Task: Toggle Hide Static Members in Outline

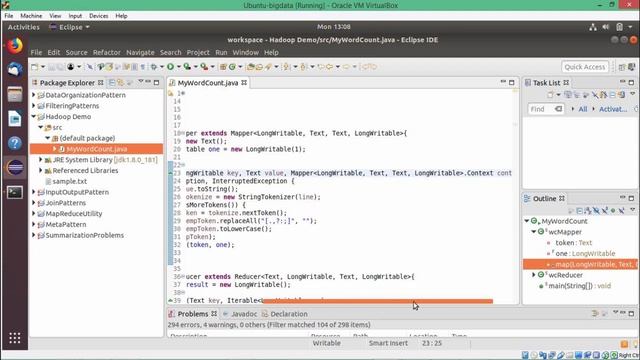Action: tap(604, 211)
